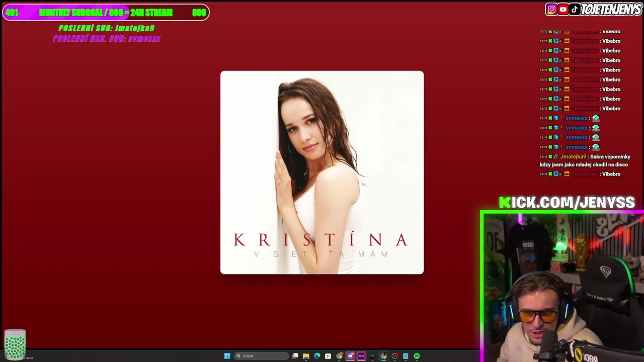Click the TikTok logo in the overlay
The height and width of the screenshot is (362, 644).
click(574, 9)
